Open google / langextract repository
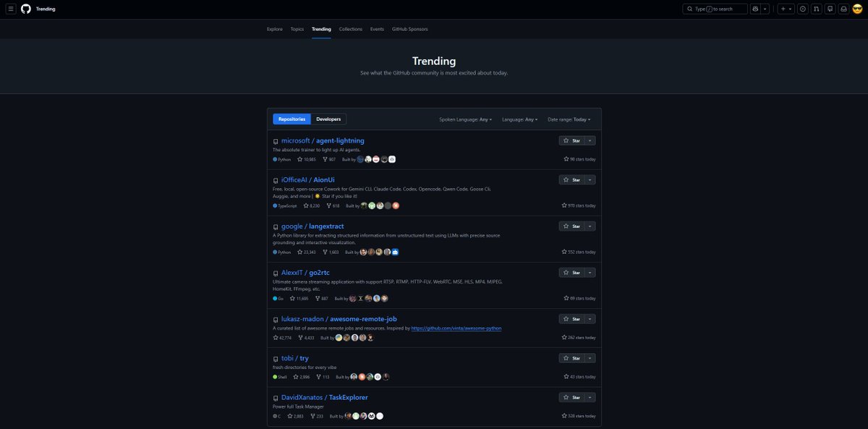 [x=312, y=226]
